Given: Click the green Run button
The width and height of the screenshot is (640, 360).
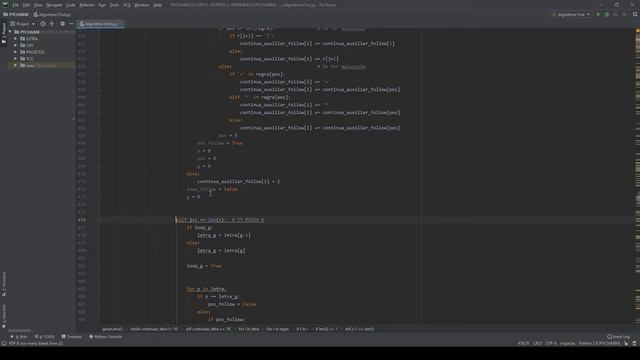Looking at the screenshot, I should tap(598, 14).
